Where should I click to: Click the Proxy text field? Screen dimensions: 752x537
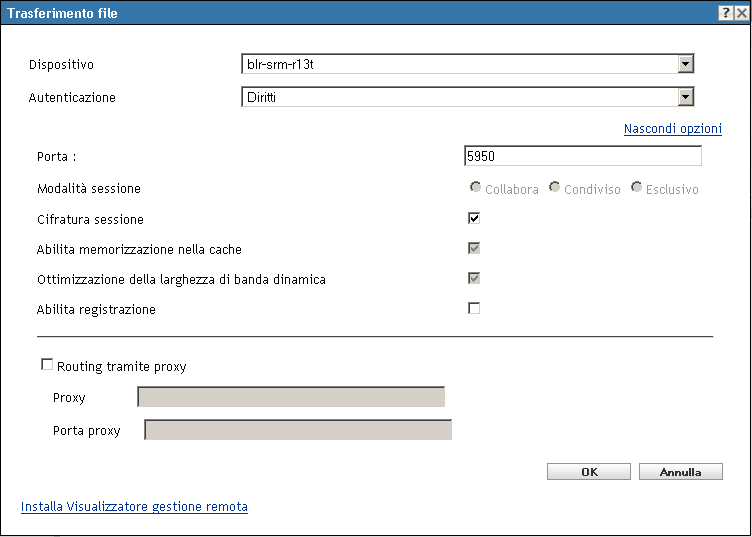pos(290,398)
